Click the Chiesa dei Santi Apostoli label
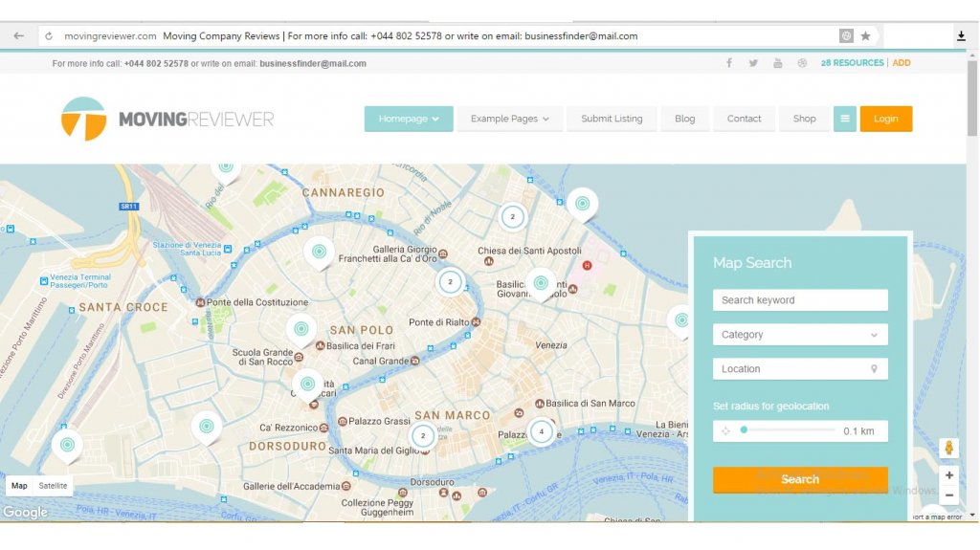The height and width of the screenshot is (550, 980). [529, 251]
